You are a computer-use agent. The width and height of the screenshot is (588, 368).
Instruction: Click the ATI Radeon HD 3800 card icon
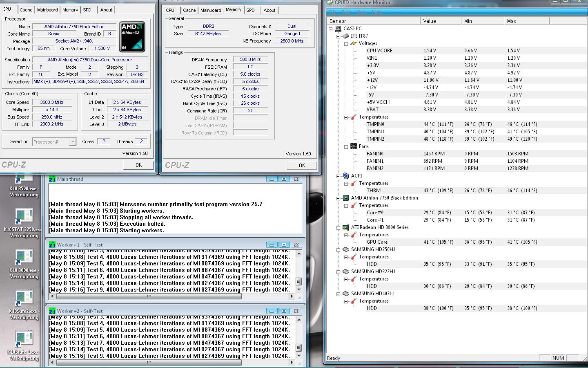click(x=346, y=227)
